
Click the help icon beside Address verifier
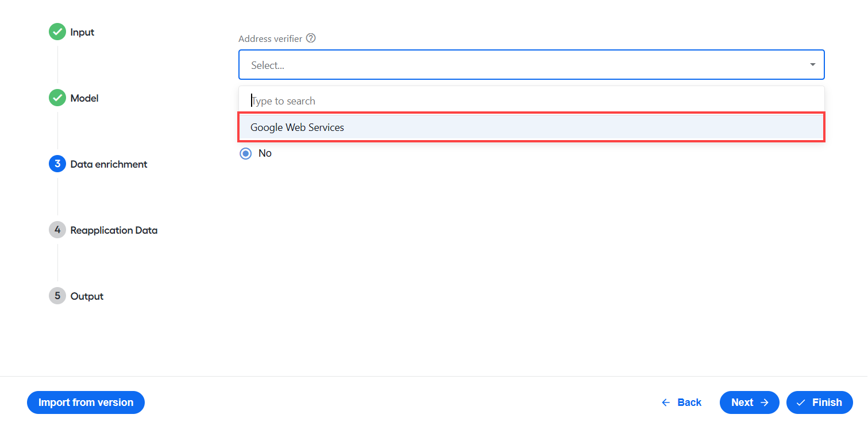[x=311, y=38]
